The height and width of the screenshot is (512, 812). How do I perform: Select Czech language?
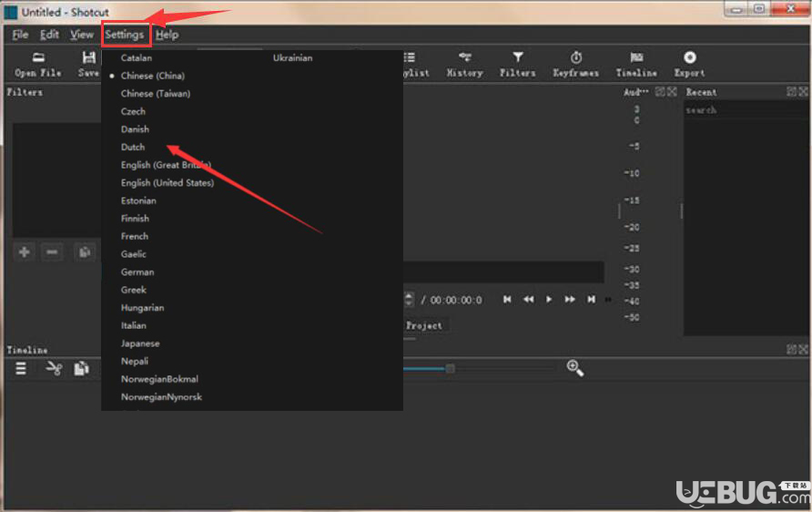(x=133, y=111)
